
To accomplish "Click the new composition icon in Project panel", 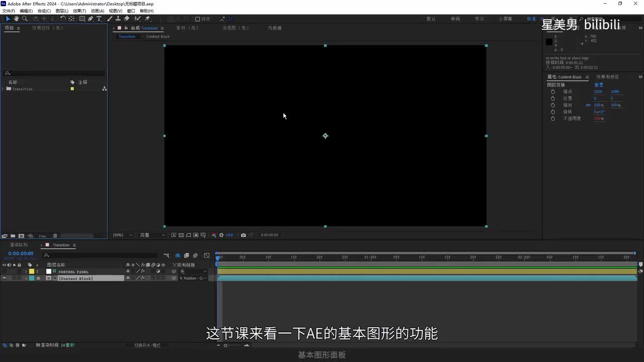I will pos(21,236).
